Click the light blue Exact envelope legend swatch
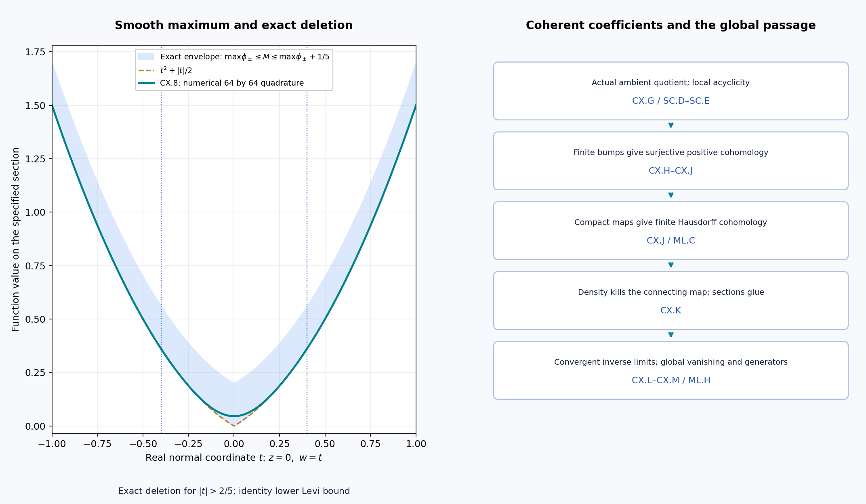This screenshot has width=866, height=504. pyautogui.click(x=146, y=57)
